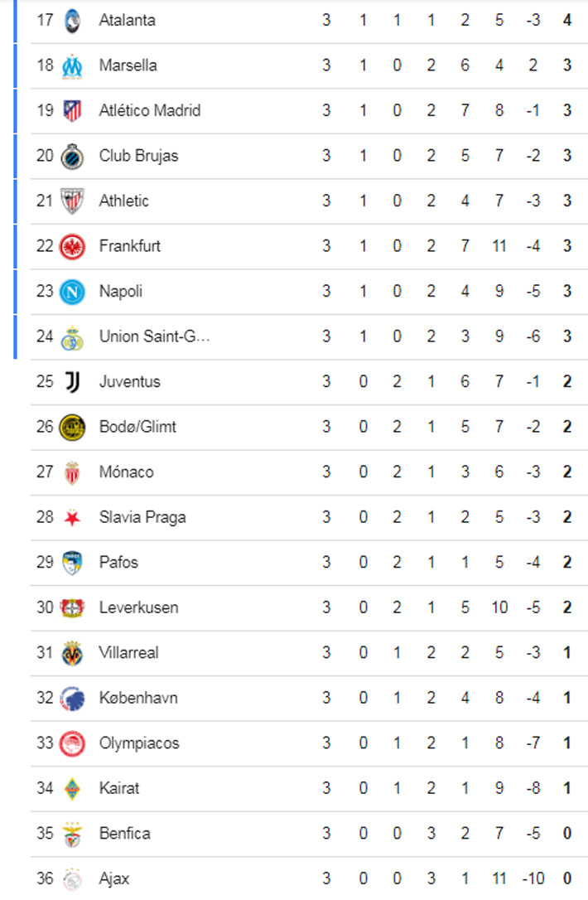Select the Leverkusen club badge
The width and height of the screenshot is (588, 900).
pos(73,607)
